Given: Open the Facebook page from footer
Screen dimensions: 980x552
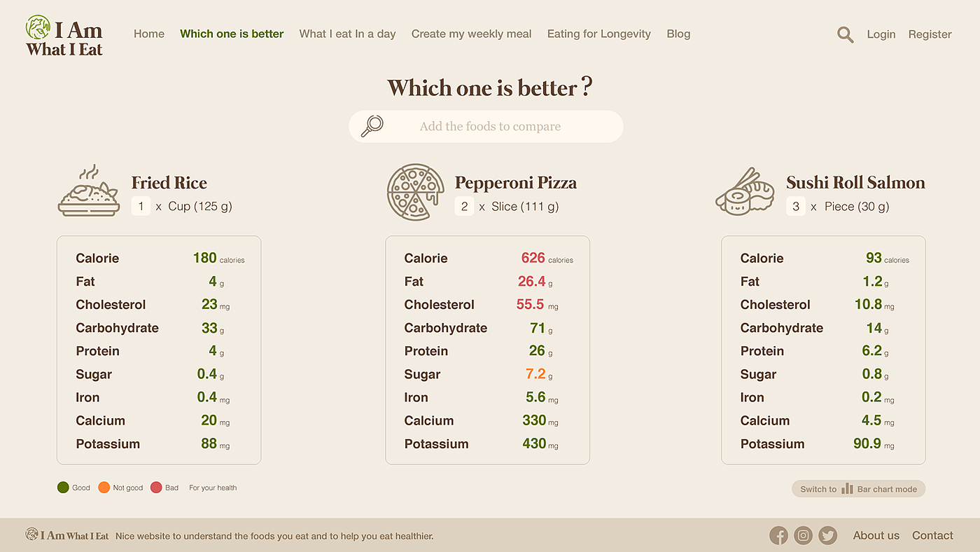Looking at the screenshot, I should coord(778,536).
